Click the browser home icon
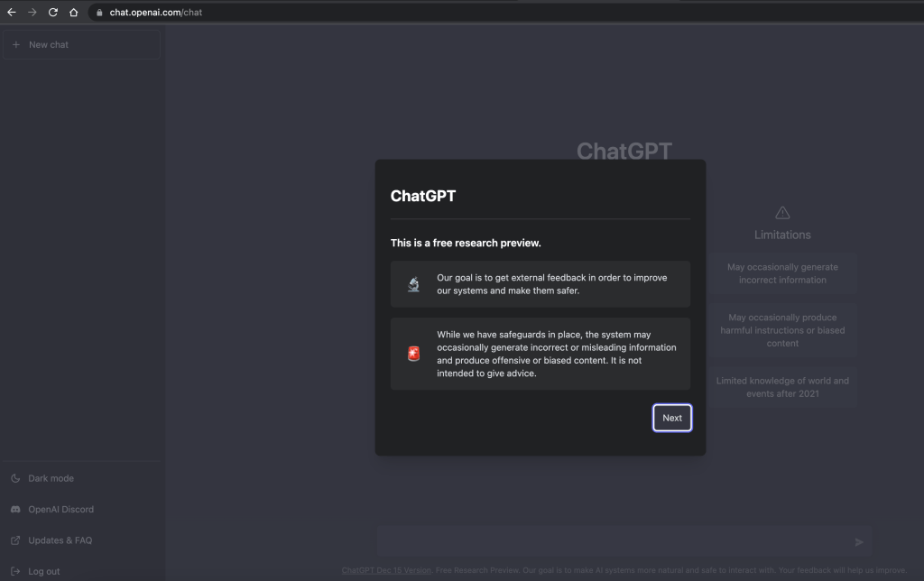This screenshot has height=581, width=924. [x=74, y=13]
